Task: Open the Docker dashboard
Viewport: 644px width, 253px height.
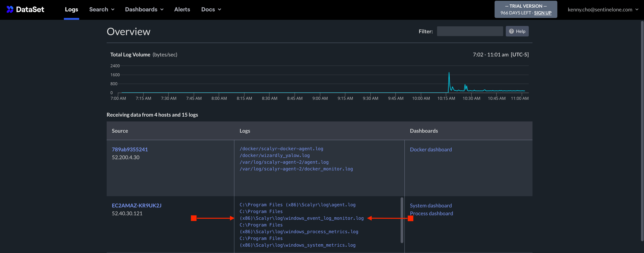Action: 431,149
